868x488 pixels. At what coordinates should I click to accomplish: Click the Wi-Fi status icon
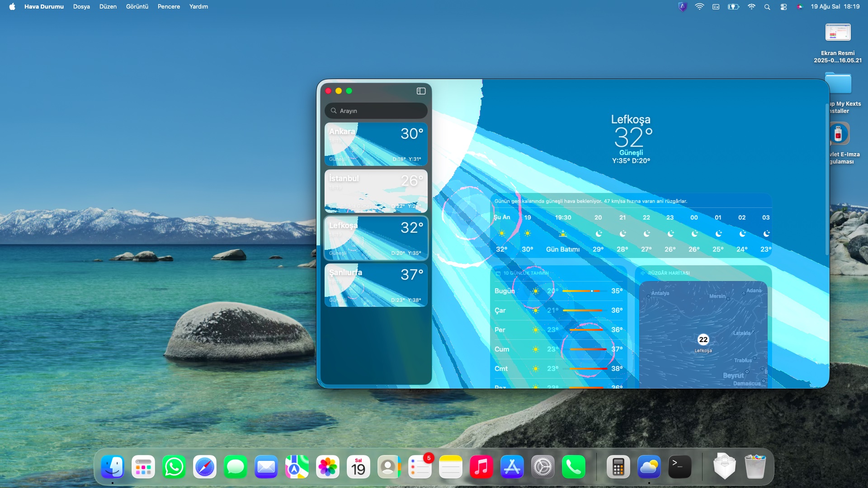pyautogui.click(x=699, y=7)
